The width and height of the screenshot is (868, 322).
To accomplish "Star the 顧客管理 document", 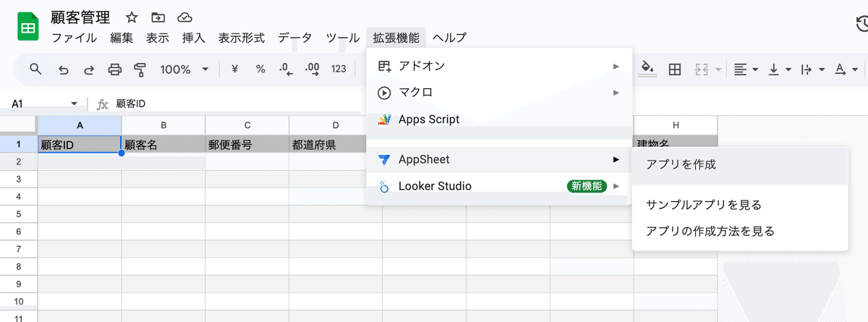I will [x=132, y=17].
